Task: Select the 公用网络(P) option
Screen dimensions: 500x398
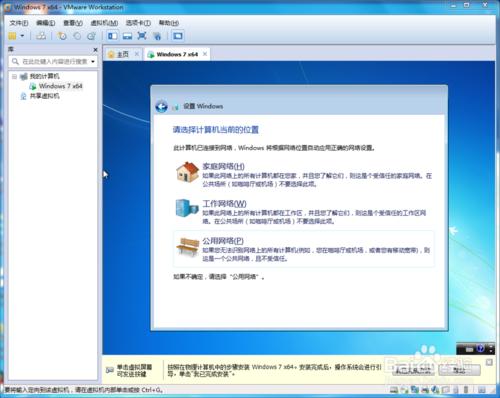Action: click(304, 249)
